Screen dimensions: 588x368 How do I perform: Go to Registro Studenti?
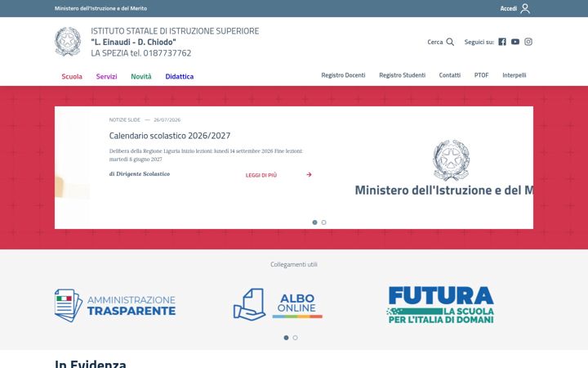pos(402,75)
